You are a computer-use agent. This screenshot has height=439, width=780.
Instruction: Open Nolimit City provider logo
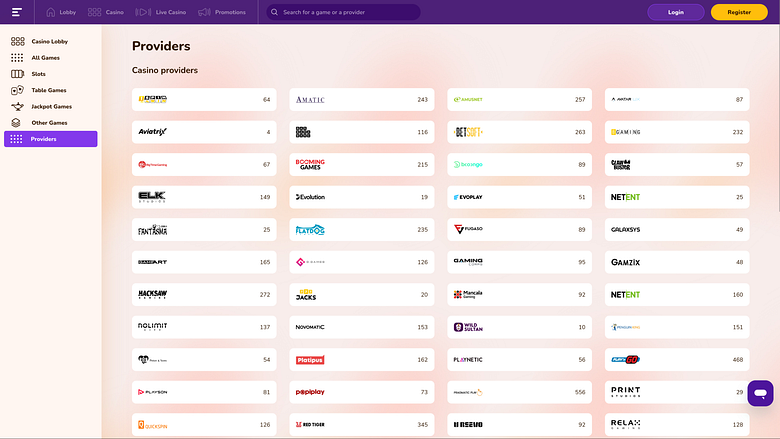point(152,327)
